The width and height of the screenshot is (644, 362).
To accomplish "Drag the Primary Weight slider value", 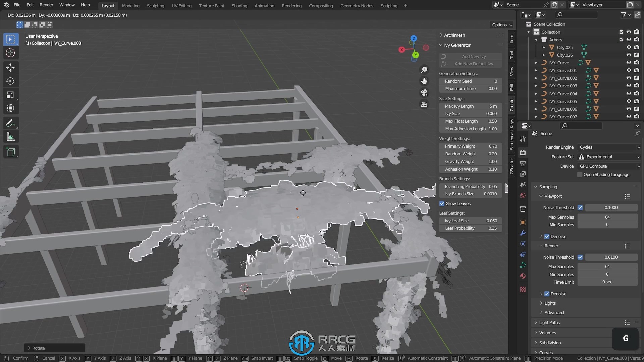I will [x=471, y=146].
